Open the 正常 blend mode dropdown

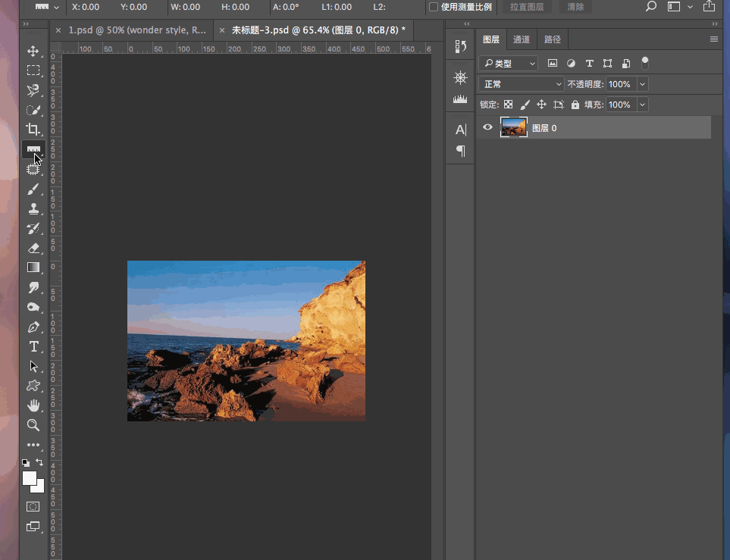(522, 84)
